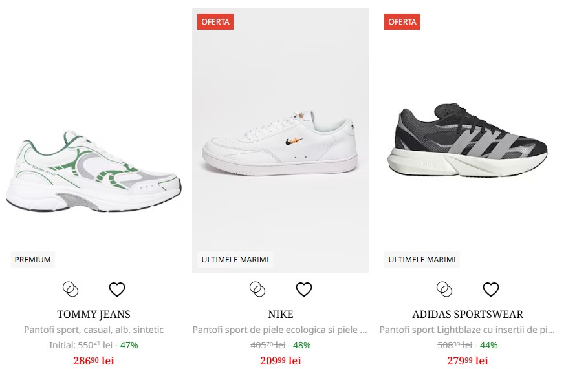Open 'Pantofi sport, casual, alb, sintetic' description

[94, 330]
